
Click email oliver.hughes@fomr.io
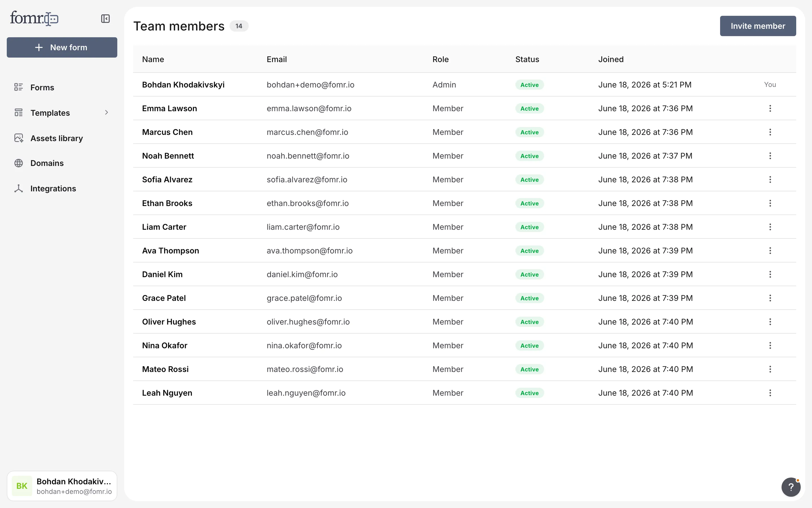(308, 322)
